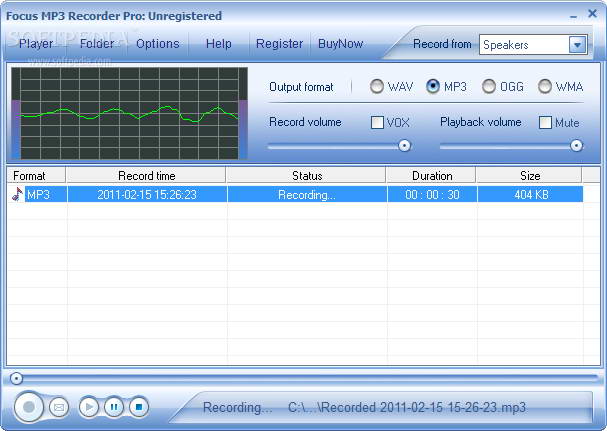Open the Help menu
This screenshot has width=607, height=431.
219,44
